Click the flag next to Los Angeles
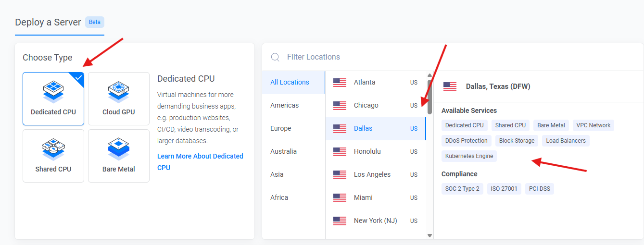This screenshot has width=644, height=245. (340, 175)
